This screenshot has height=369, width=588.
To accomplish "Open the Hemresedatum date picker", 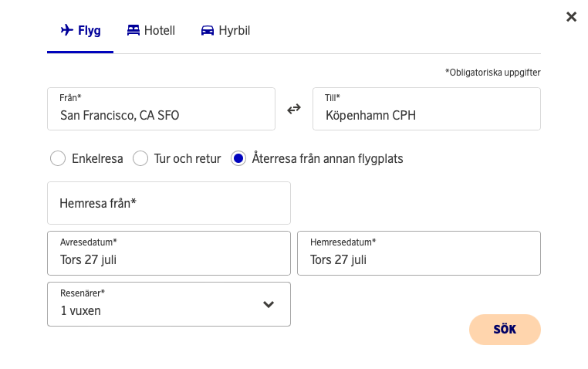I will pos(418,253).
